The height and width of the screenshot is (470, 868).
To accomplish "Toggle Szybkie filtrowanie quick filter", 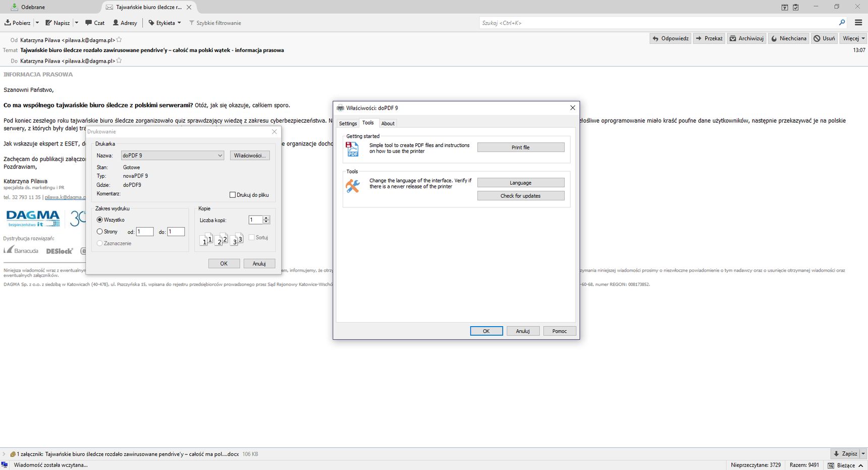I will tap(214, 23).
